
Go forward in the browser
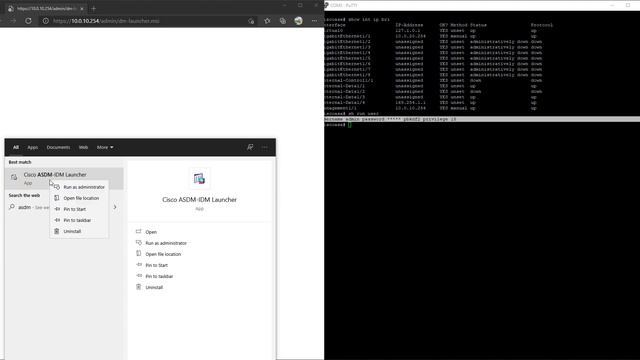coord(13,21)
